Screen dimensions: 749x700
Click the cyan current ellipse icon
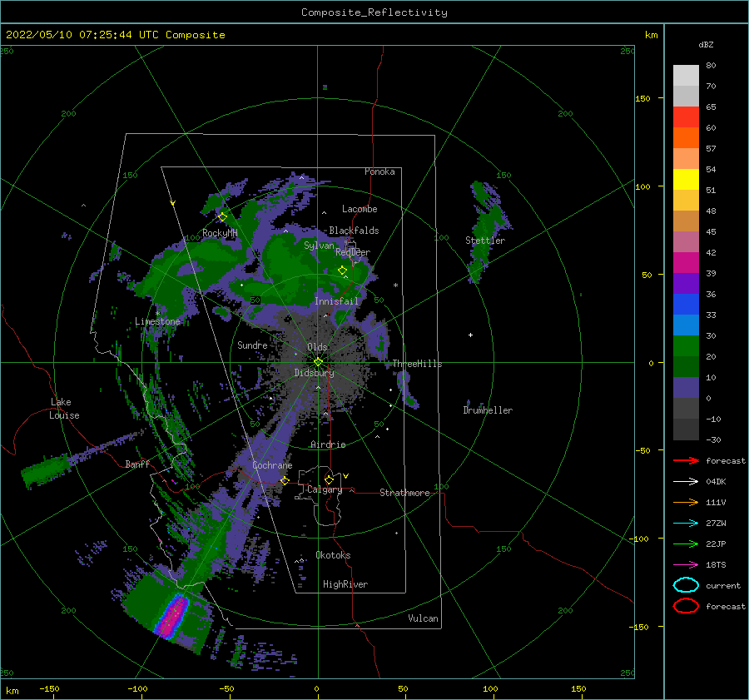tap(686, 585)
